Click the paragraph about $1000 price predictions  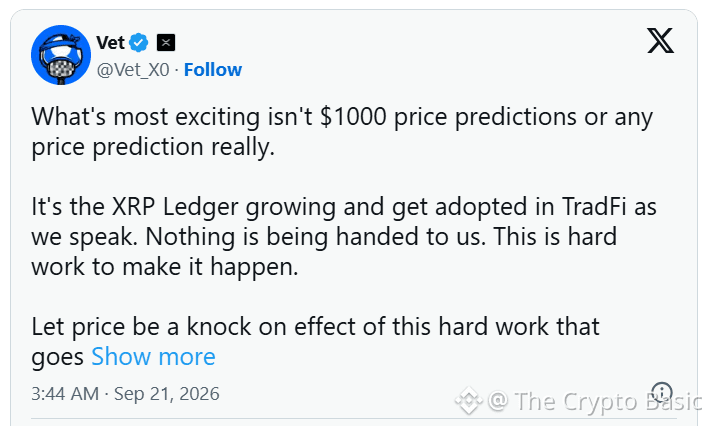342,132
